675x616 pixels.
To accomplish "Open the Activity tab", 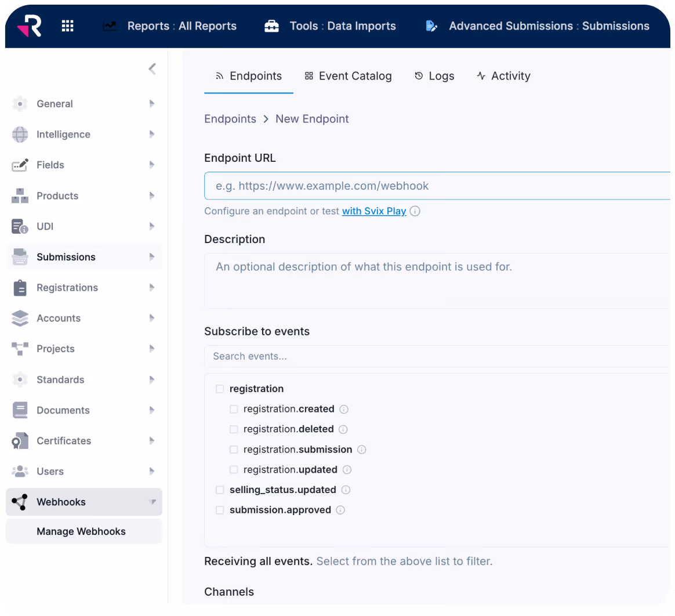I will pyautogui.click(x=504, y=76).
